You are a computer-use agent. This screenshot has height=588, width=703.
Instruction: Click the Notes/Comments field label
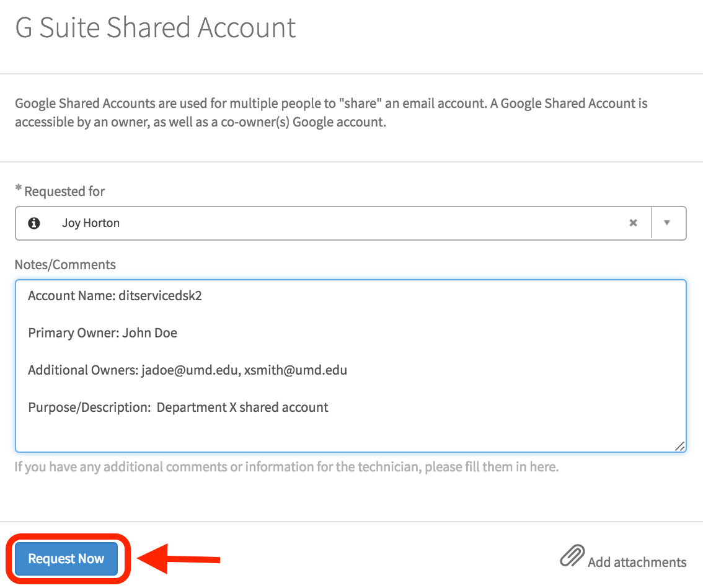click(x=65, y=265)
